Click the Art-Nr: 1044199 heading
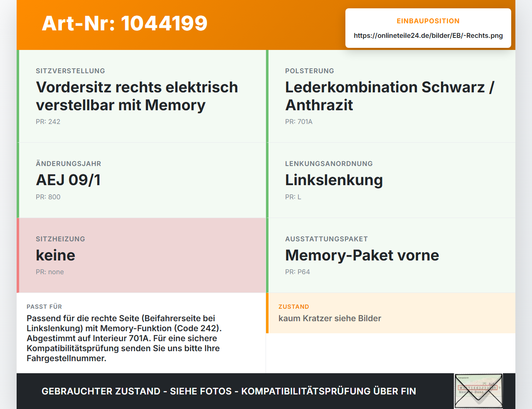532x409 pixels. click(125, 23)
